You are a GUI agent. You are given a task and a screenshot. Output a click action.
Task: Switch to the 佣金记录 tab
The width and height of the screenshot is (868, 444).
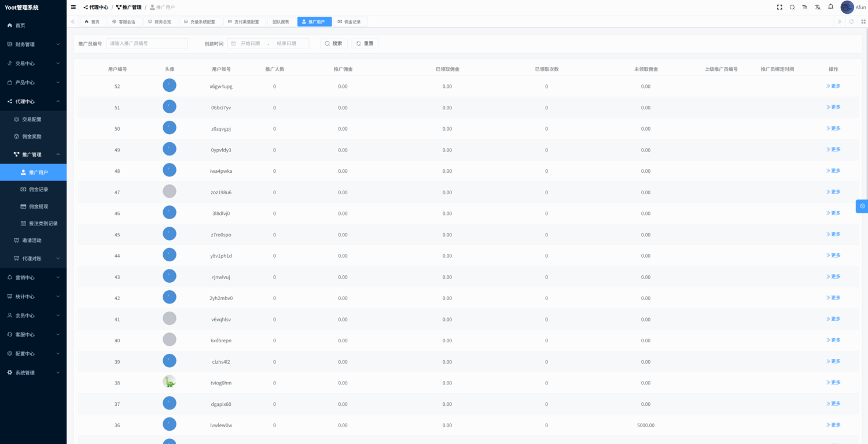tap(350, 21)
